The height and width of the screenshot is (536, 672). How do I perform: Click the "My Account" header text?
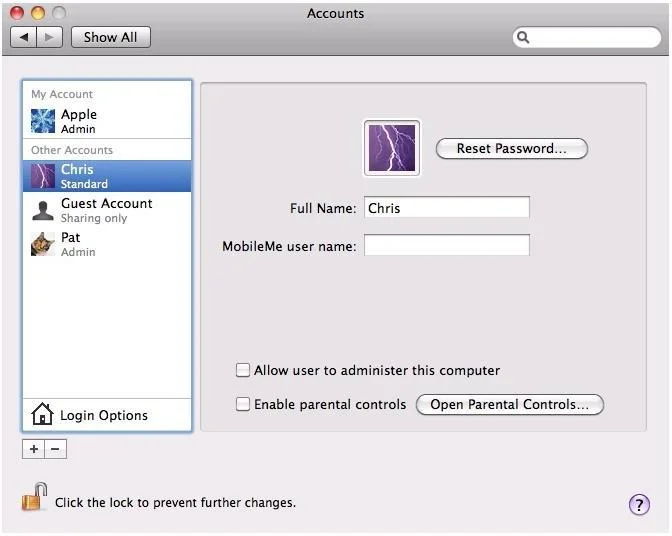[62, 94]
